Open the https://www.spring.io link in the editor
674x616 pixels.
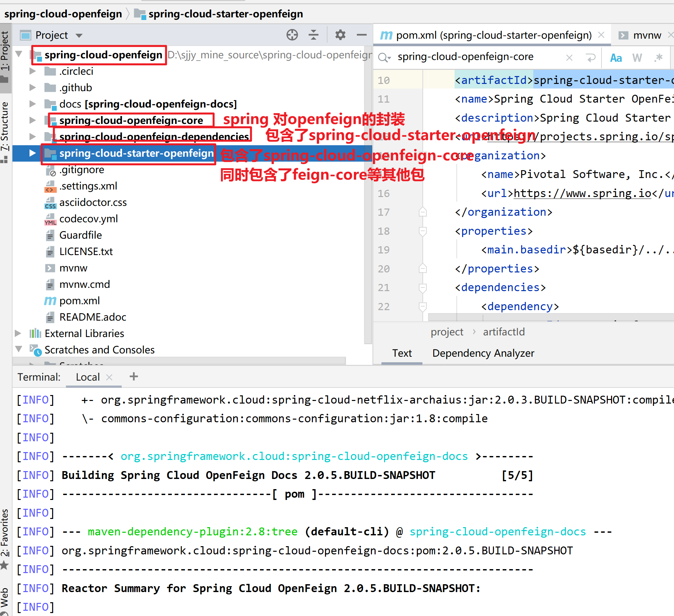582,193
